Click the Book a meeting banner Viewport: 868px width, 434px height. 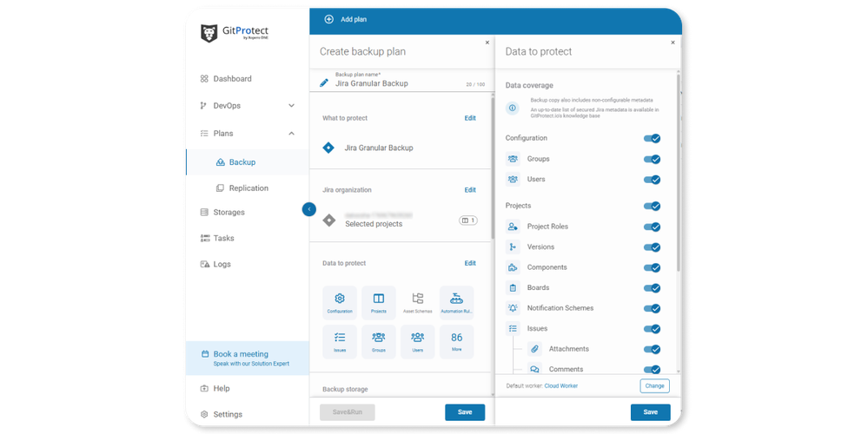click(x=248, y=358)
